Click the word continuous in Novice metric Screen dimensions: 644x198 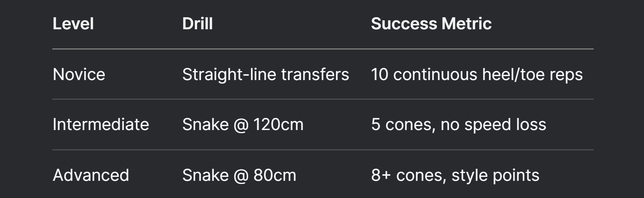click(x=435, y=74)
